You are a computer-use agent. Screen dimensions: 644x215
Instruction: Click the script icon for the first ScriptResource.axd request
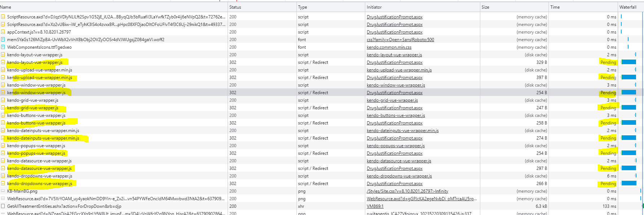(3, 17)
